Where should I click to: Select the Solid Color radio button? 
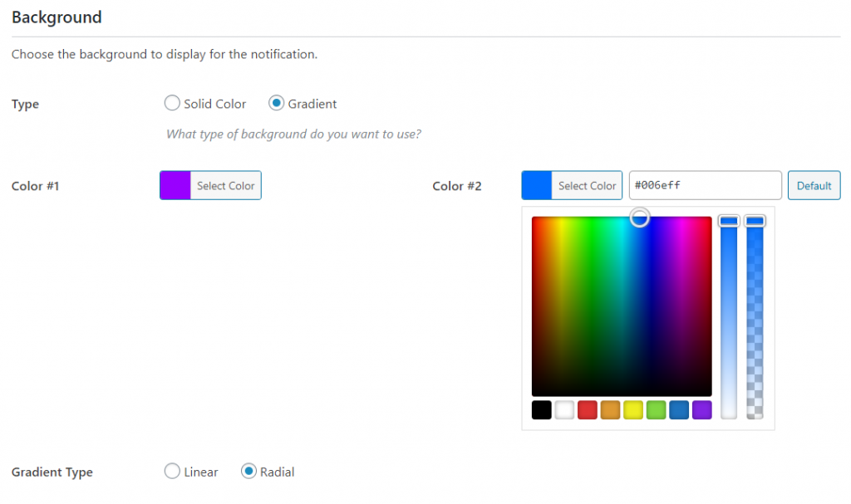[x=172, y=104]
